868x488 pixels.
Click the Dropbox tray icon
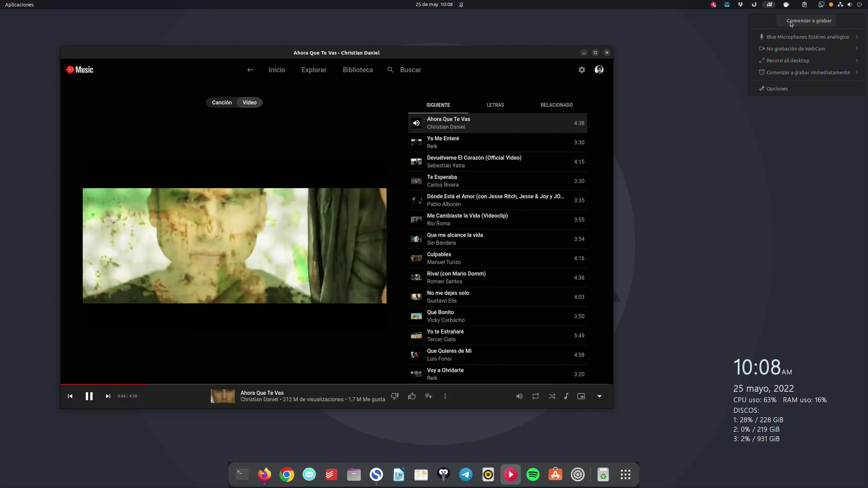[x=741, y=5]
